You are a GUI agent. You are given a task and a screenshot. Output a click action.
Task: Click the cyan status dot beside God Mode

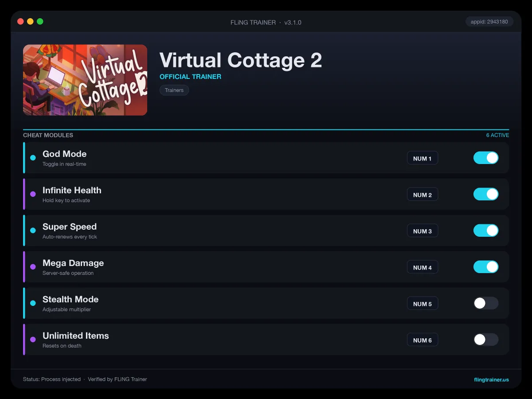click(33, 158)
